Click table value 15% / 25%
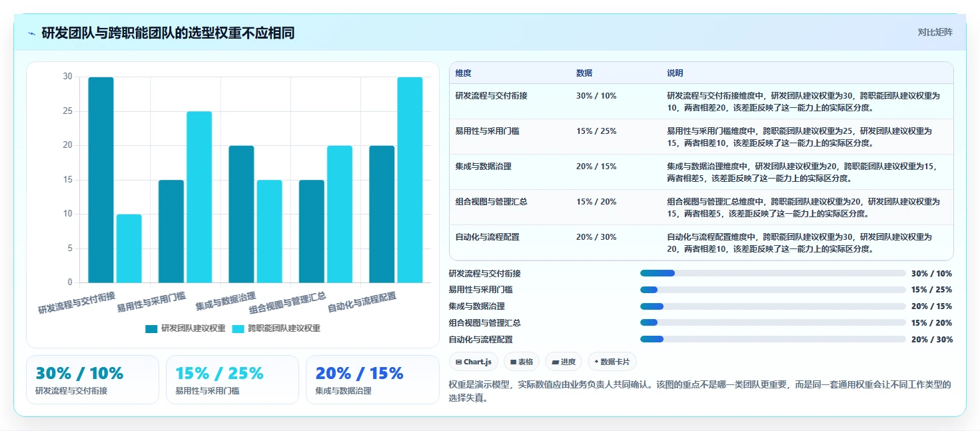The width and height of the screenshot is (980, 431). click(x=596, y=131)
